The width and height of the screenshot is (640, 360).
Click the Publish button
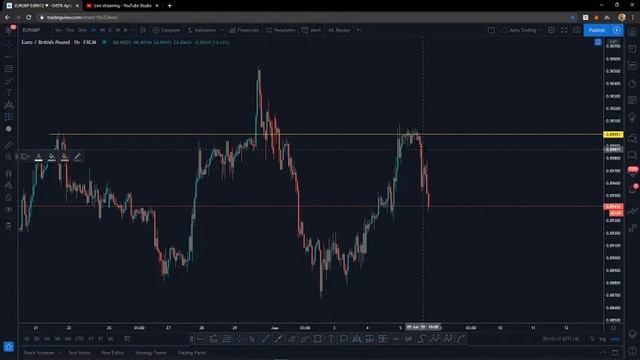(597, 30)
